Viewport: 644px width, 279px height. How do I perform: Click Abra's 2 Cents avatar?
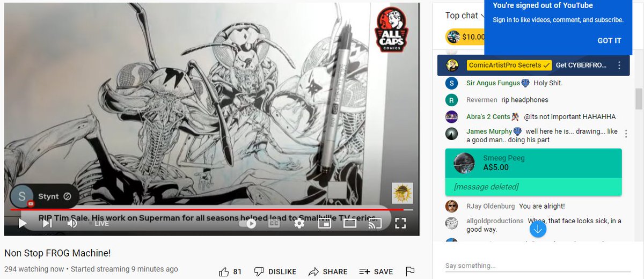pyautogui.click(x=452, y=116)
